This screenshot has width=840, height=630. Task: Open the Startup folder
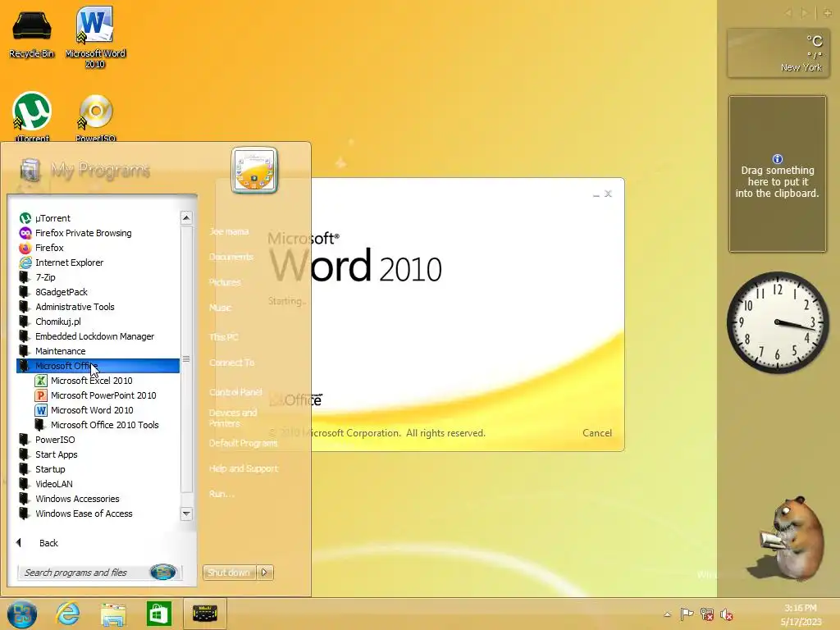(50, 468)
